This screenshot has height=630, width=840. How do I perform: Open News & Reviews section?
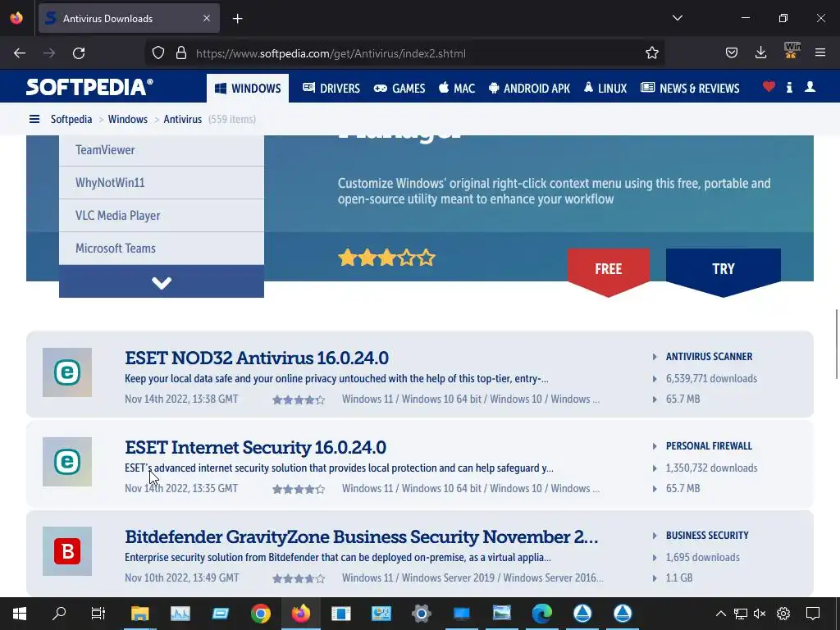pyautogui.click(x=690, y=89)
